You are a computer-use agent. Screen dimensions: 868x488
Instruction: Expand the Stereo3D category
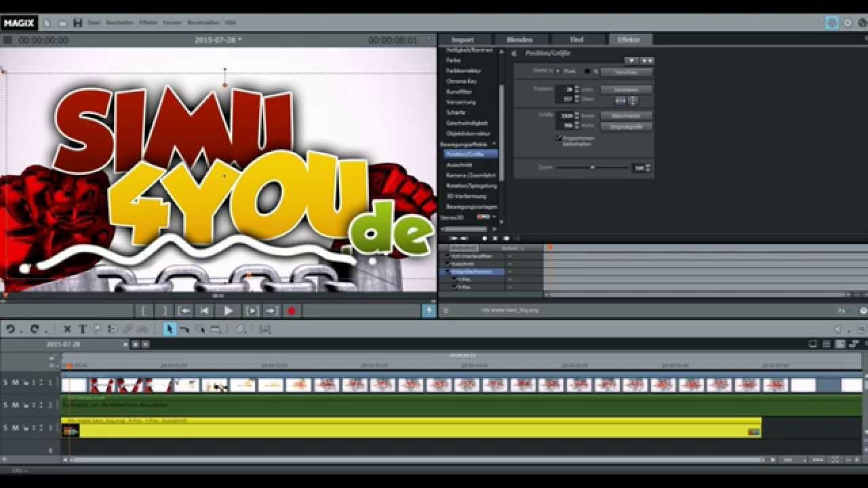point(494,217)
